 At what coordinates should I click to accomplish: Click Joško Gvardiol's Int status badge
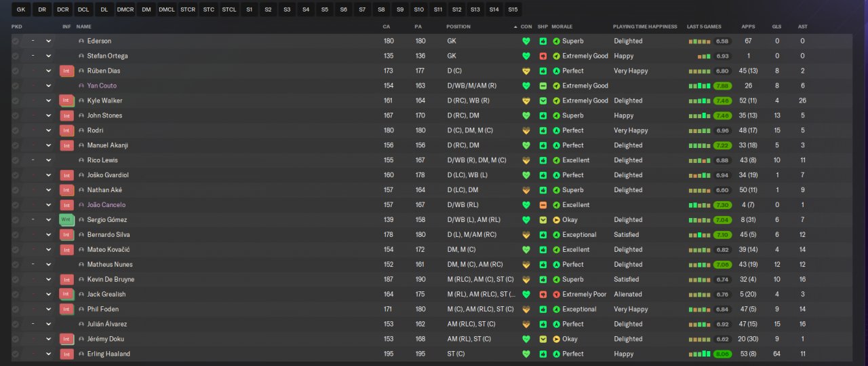pyautogui.click(x=66, y=175)
